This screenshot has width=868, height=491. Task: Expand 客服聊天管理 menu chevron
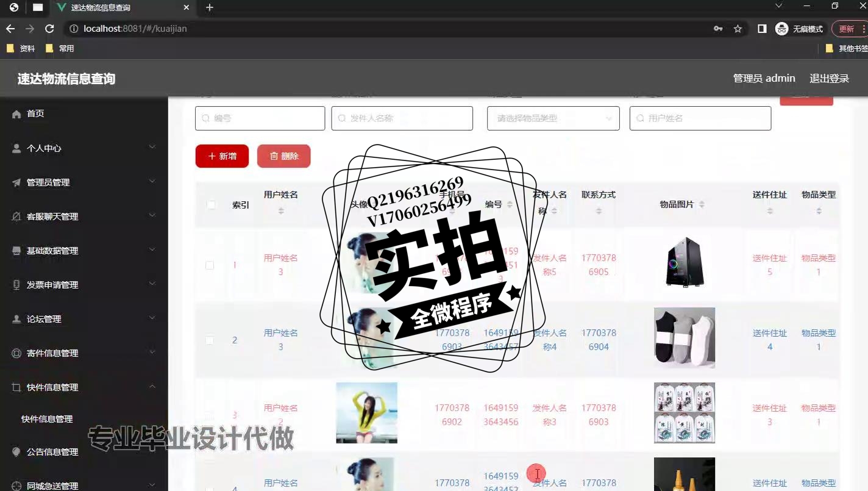[152, 215]
